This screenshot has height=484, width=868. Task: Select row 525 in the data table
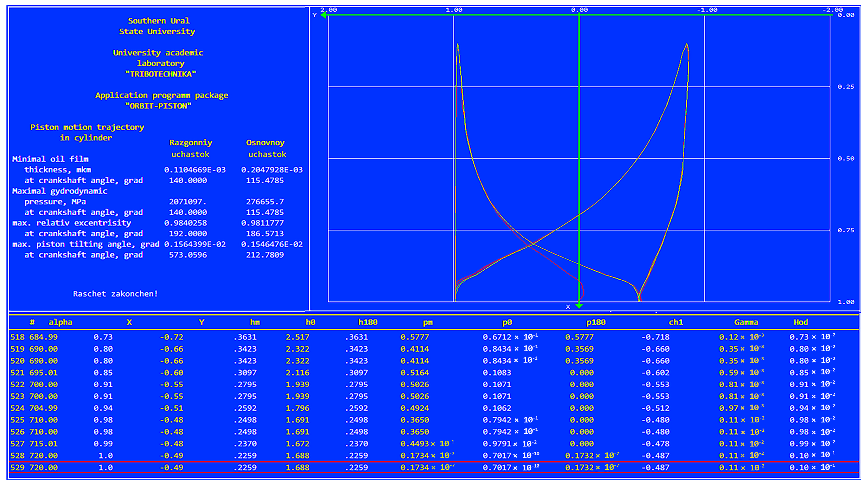pyautogui.click(x=434, y=420)
